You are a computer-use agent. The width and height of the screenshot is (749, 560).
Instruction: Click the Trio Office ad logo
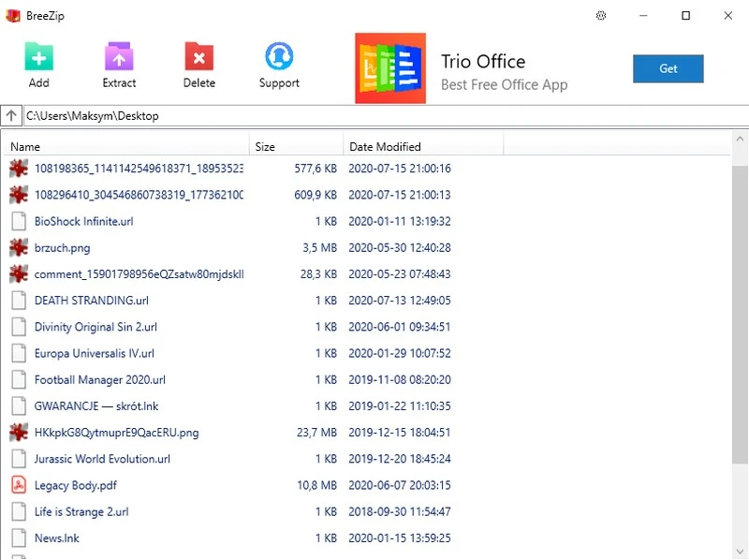tap(390, 68)
